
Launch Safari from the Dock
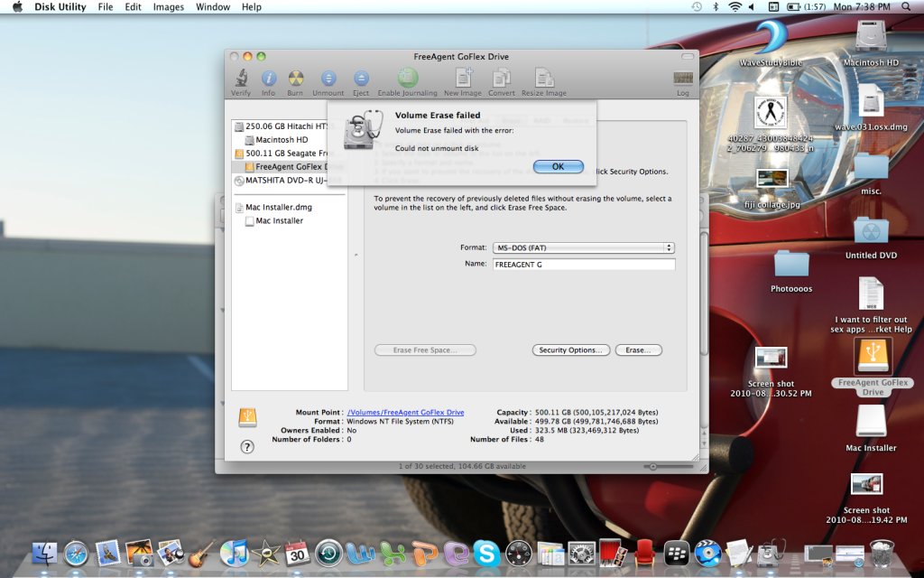click(76, 554)
